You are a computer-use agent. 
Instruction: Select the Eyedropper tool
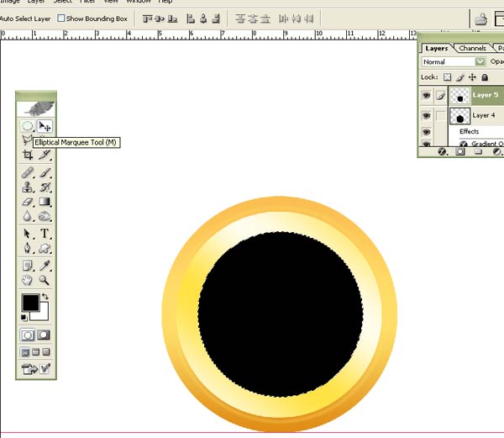[x=45, y=266]
